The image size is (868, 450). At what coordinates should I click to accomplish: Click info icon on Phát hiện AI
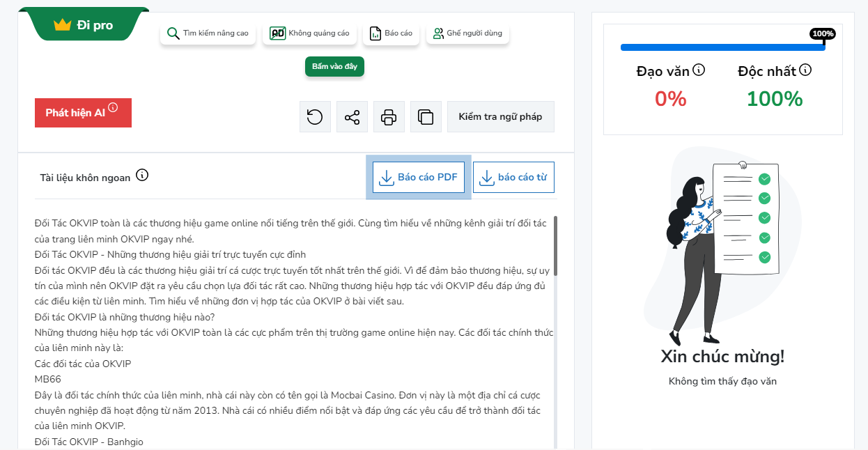113,107
